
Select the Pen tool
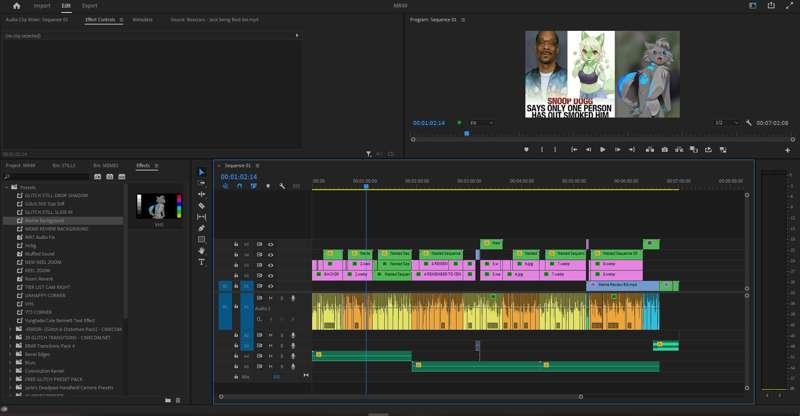202,228
